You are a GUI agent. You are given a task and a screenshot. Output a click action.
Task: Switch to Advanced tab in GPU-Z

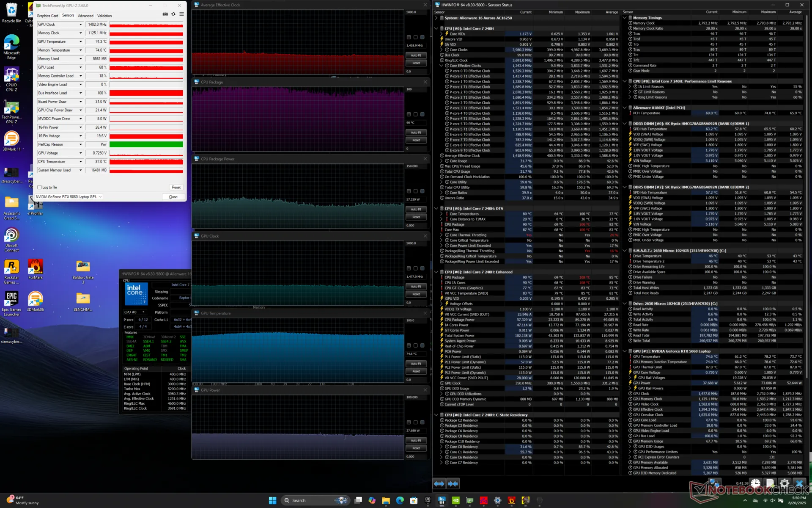coord(85,16)
